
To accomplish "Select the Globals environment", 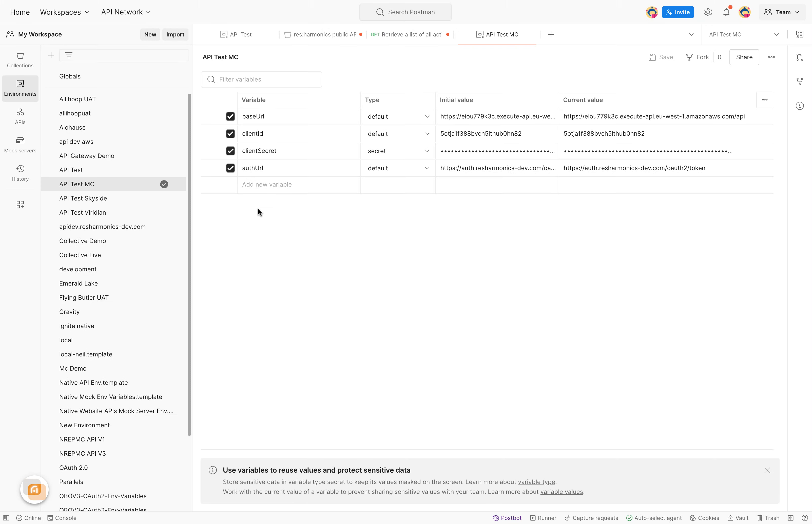I will point(70,76).
